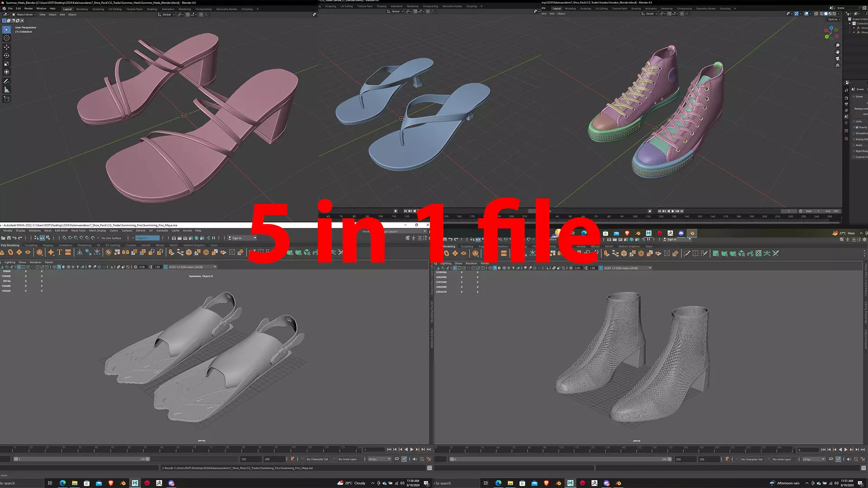Click the range slider bar in boots Maya window
868x488 pixels.
tap(561, 459)
